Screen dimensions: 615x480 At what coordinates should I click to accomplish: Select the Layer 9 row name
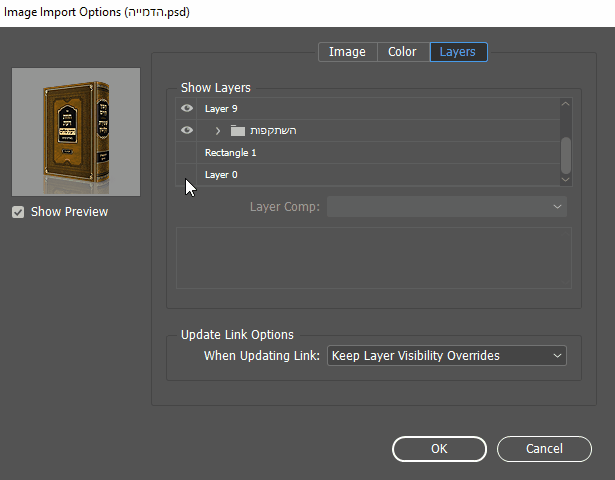pyautogui.click(x=221, y=109)
